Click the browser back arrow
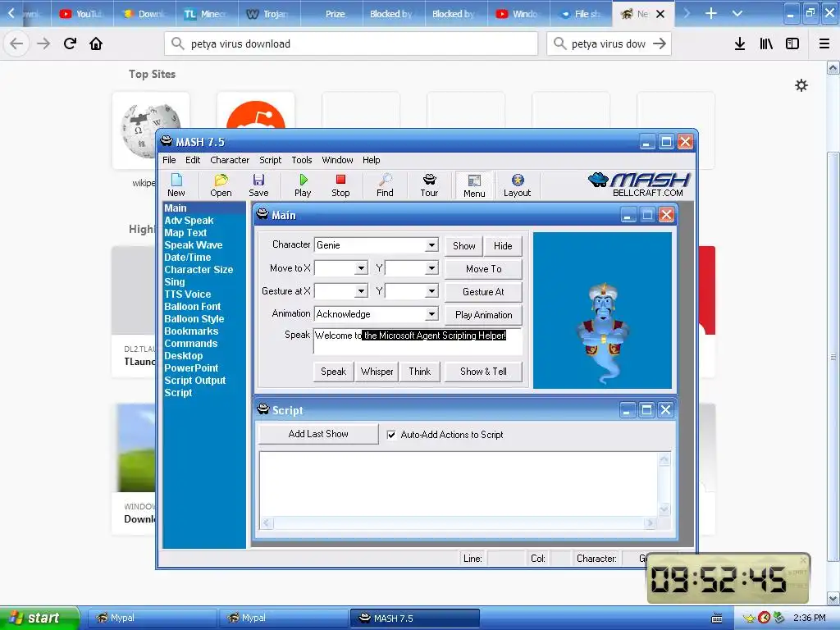This screenshot has width=840, height=630. pos(16,43)
